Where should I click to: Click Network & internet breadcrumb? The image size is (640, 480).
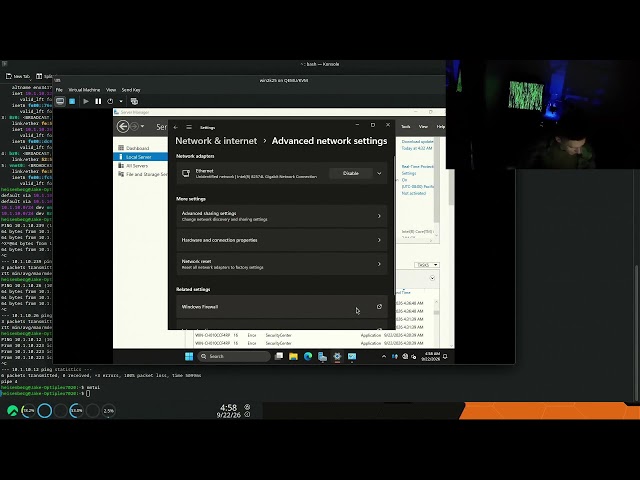pos(216,141)
